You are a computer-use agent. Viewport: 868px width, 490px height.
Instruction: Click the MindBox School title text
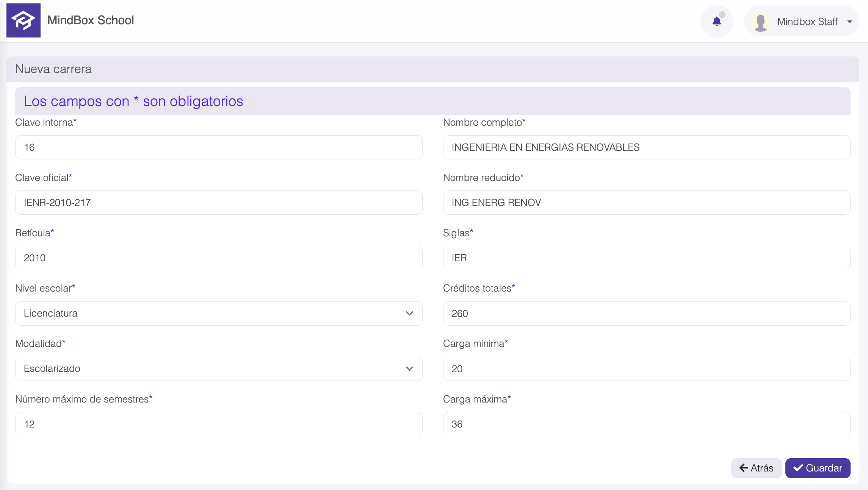(91, 20)
